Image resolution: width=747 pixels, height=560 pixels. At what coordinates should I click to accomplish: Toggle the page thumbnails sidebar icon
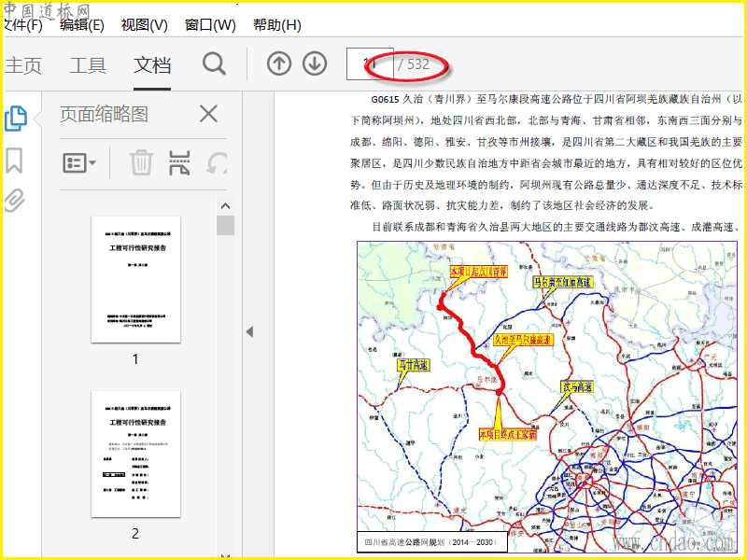click(x=16, y=119)
